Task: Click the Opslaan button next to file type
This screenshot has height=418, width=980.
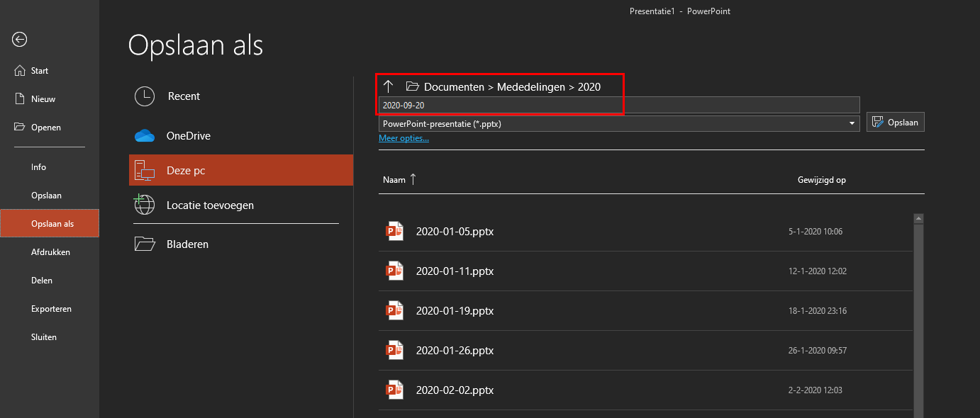Action: pos(896,122)
